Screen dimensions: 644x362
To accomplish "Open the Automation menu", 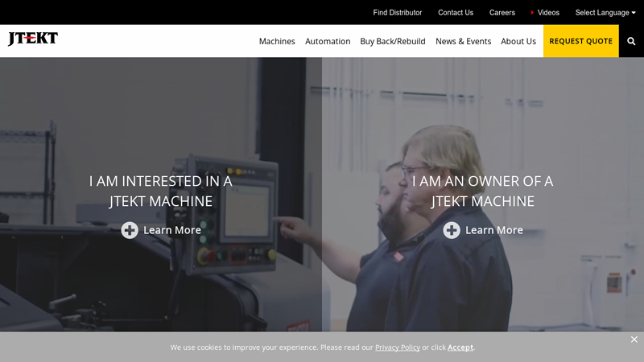I will click(328, 41).
